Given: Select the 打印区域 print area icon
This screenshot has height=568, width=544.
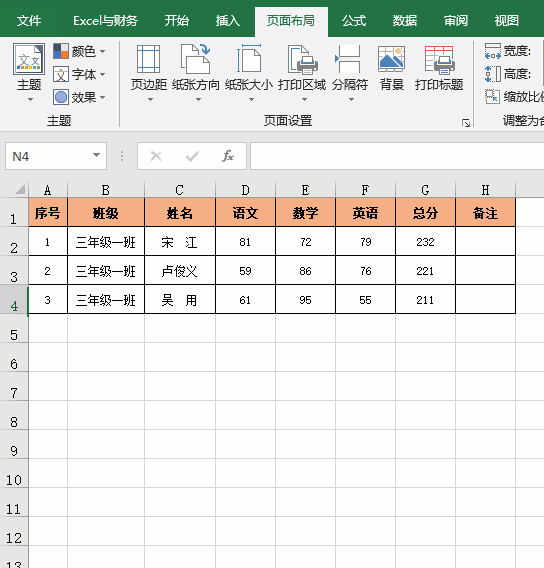Looking at the screenshot, I should (302, 59).
